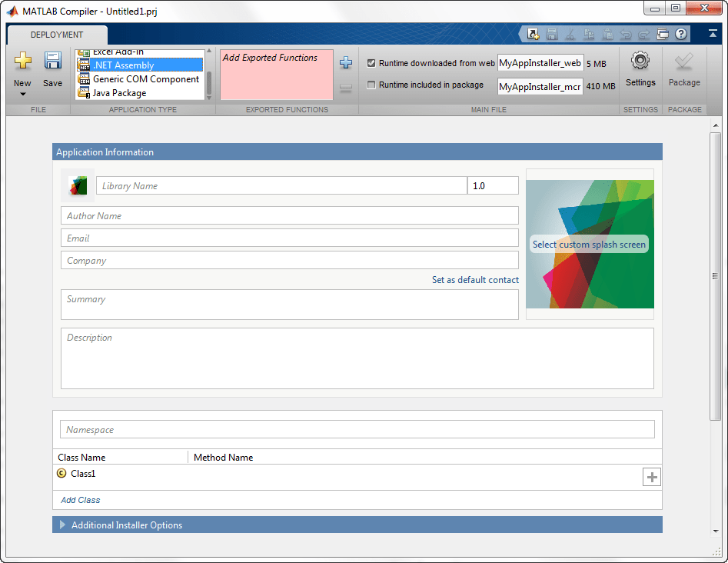Click the minus icon under Exported Functions
728x563 pixels.
coord(346,88)
